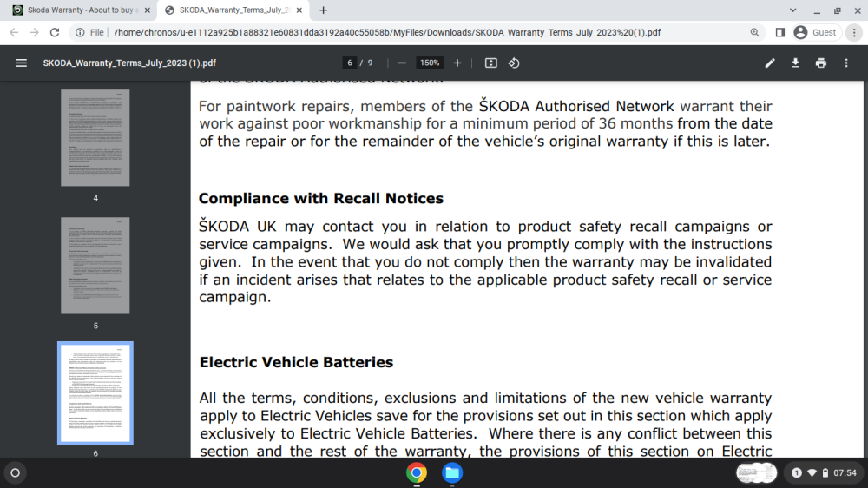Open the PDF annotation pencil tool

(x=770, y=63)
